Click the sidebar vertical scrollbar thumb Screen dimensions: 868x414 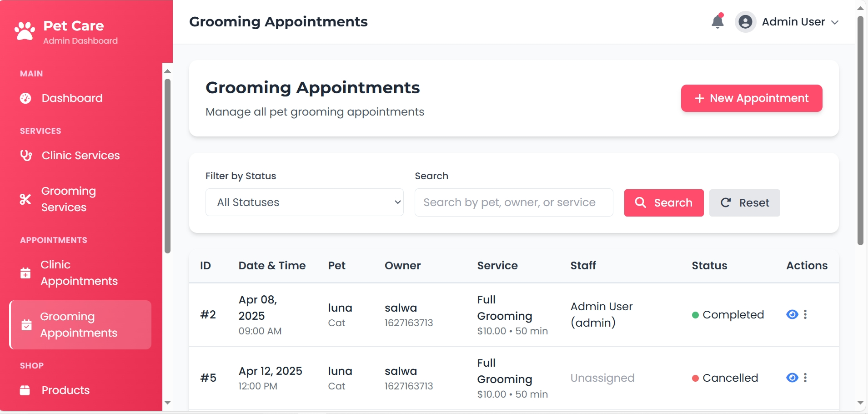167,166
